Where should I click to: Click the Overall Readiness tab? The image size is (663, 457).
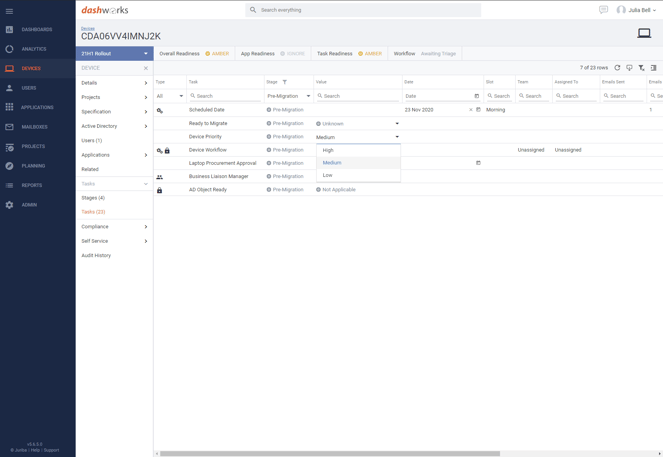(x=194, y=54)
